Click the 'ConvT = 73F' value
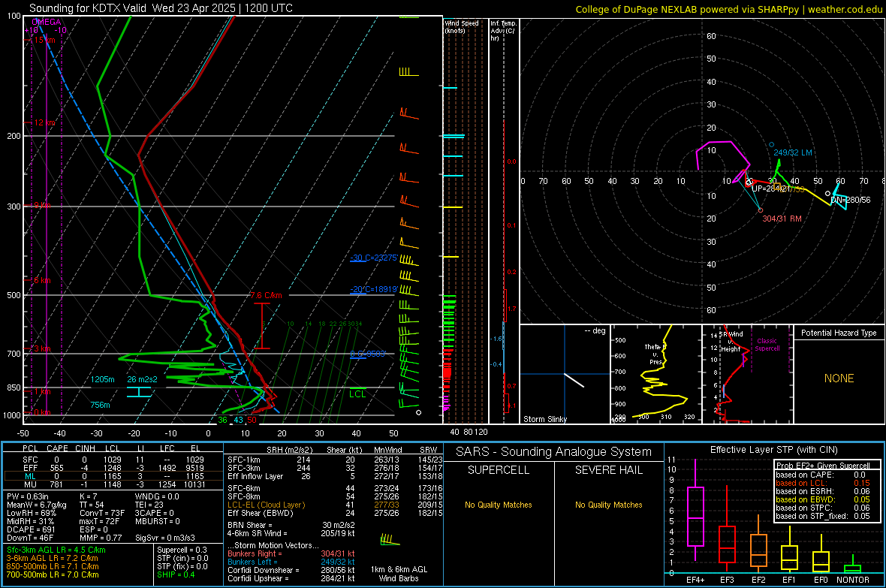The height and width of the screenshot is (588, 886). tap(102, 514)
